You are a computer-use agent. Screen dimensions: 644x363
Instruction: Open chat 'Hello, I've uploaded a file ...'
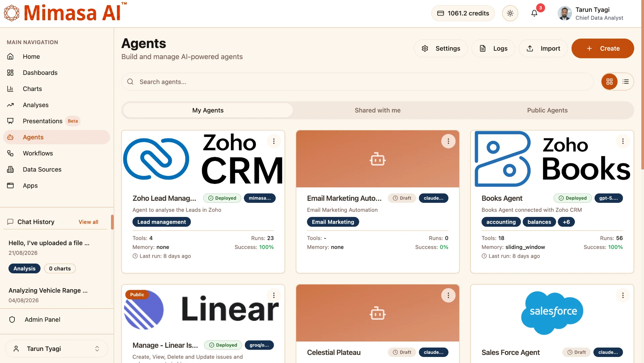49,243
